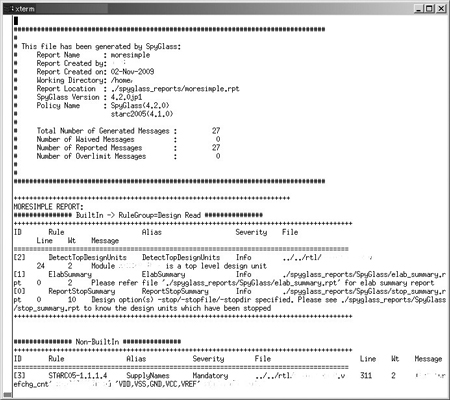
Task: Click rule name 'DetectTopDesignUnits' in Rule column
Action: 88,257
